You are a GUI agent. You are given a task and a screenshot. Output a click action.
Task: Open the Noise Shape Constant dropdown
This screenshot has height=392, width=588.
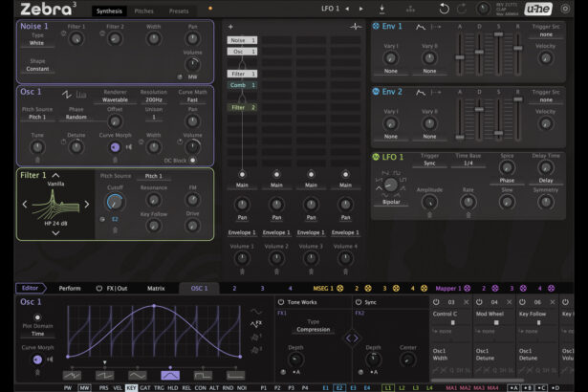click(37, 69)
